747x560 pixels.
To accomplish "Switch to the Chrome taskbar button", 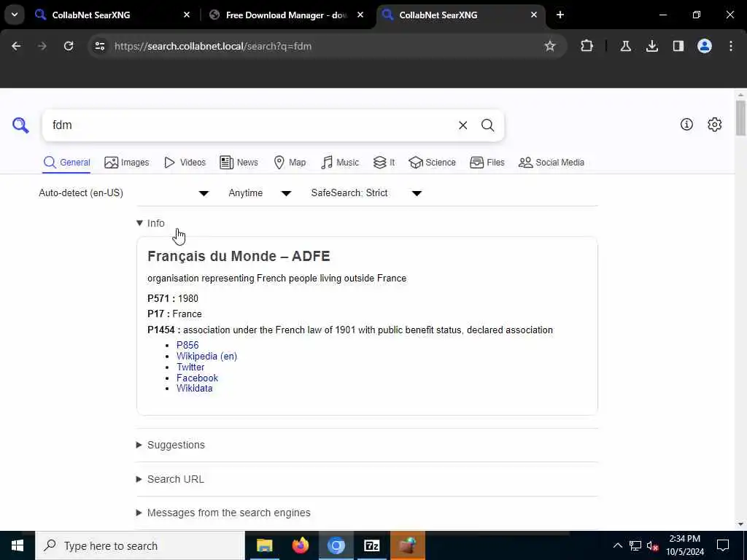I will [336, 545].
